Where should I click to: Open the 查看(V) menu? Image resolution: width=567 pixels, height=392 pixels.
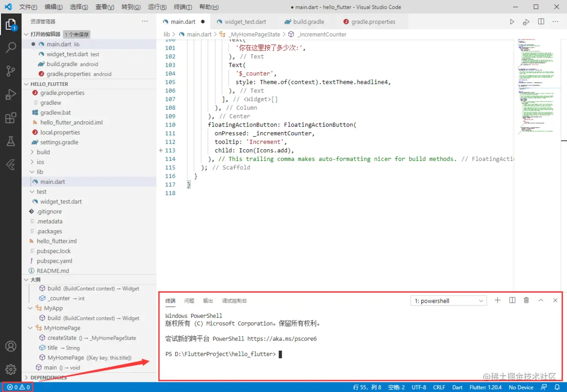(105, 7)
